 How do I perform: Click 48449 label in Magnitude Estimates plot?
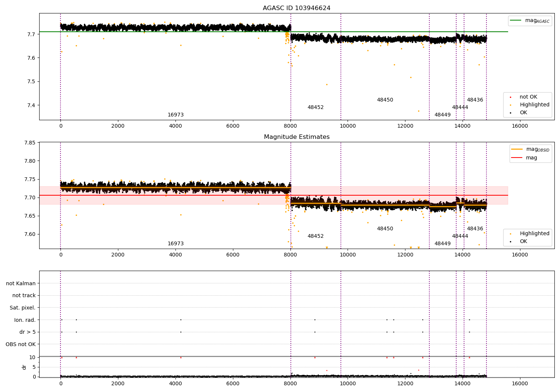442,244
